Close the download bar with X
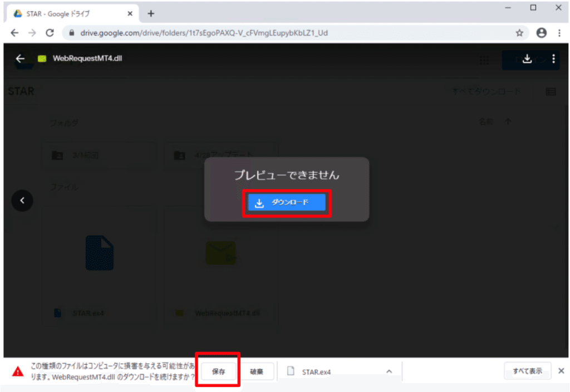570x392 pixels. point(561,371)
